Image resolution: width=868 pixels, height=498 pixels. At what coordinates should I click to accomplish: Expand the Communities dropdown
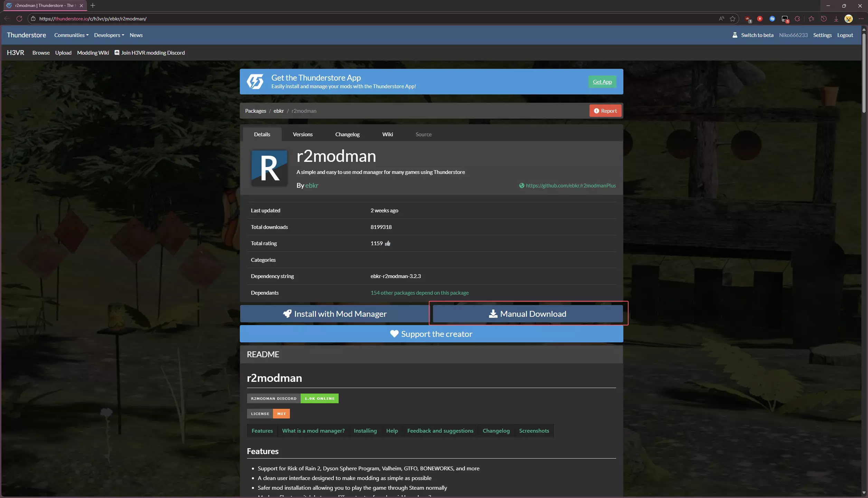(71, 35)
